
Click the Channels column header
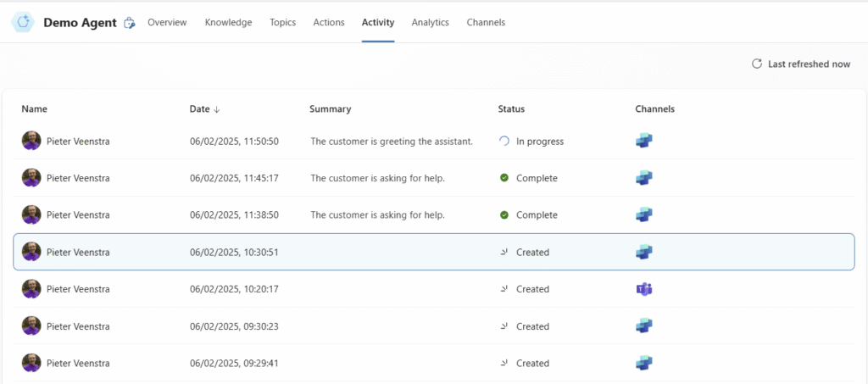pos(655,109)
